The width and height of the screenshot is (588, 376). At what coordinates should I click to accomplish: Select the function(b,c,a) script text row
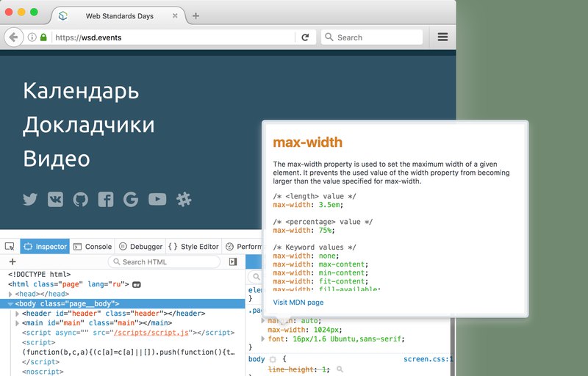coord(129,352)
